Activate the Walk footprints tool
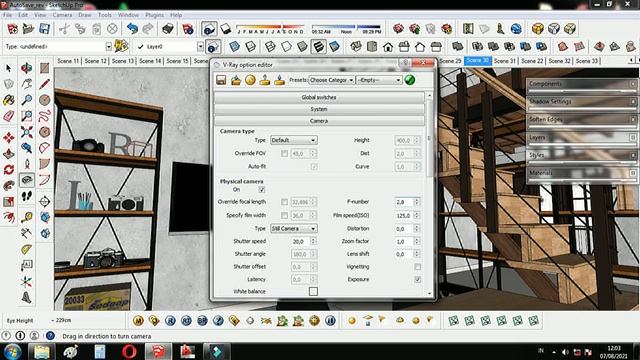 27,196
